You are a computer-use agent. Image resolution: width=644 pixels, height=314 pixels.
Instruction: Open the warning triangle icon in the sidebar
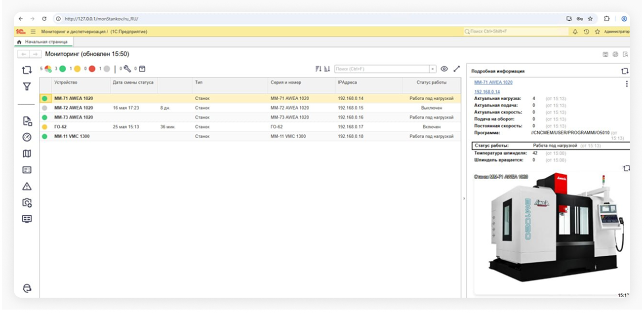coord(27,186)
